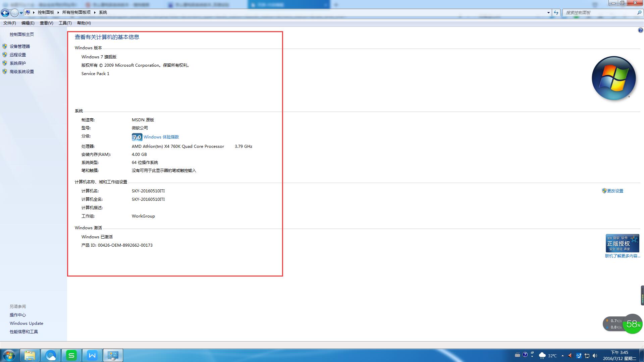
Task: Click the network speed widget showing 0.7K/s
Action: pos(614,324)
